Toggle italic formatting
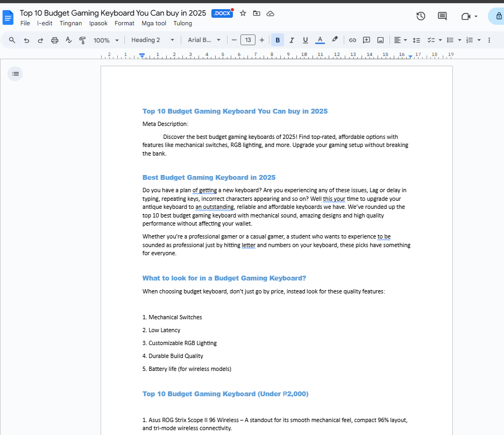This screenshot has height=435, width=504. click(292, 40)
